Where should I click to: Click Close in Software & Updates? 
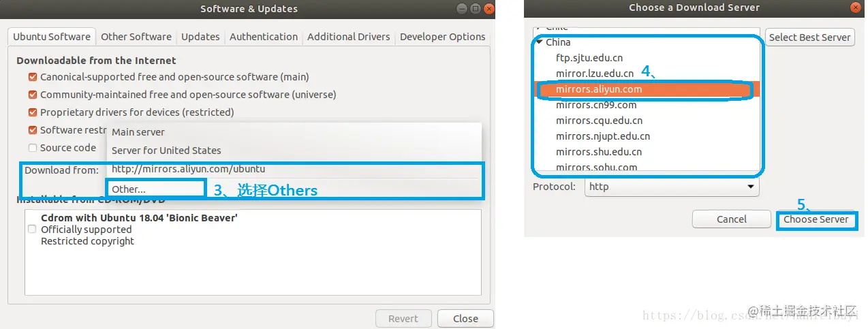[x=465, y=319]
